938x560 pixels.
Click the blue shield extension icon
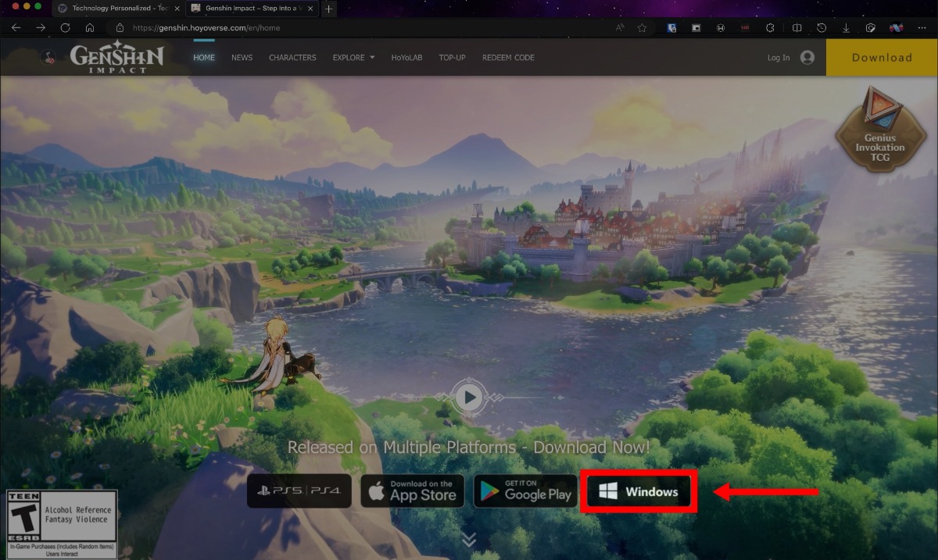pos(671,27)
